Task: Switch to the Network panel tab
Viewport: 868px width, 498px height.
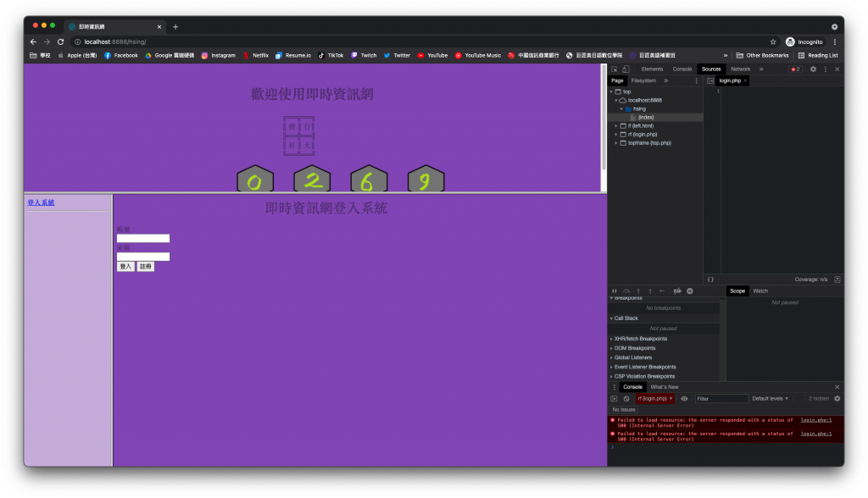Action: coord(740,69)
